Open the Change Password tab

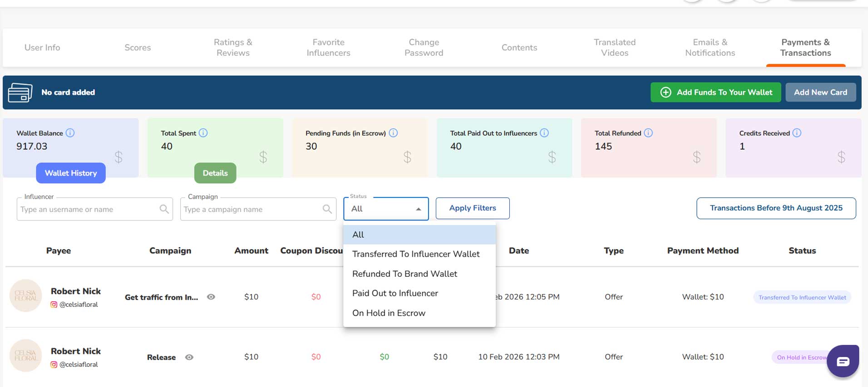[x=424, y=48]
